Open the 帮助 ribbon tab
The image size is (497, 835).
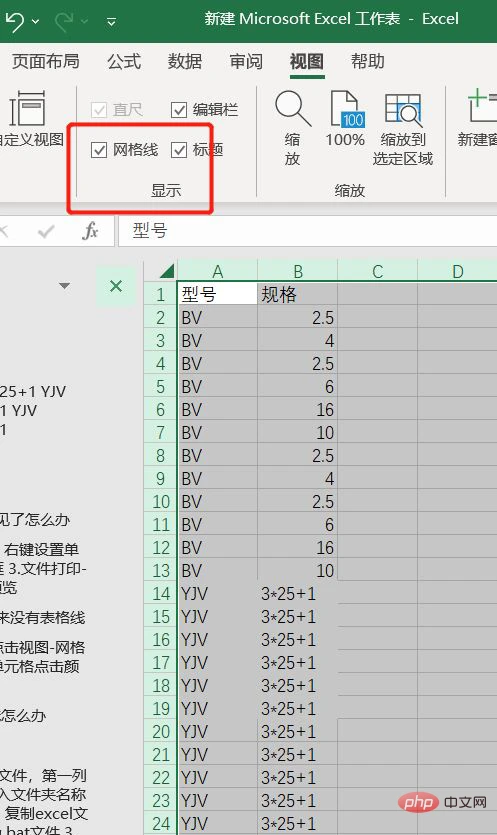click(368, 61)
